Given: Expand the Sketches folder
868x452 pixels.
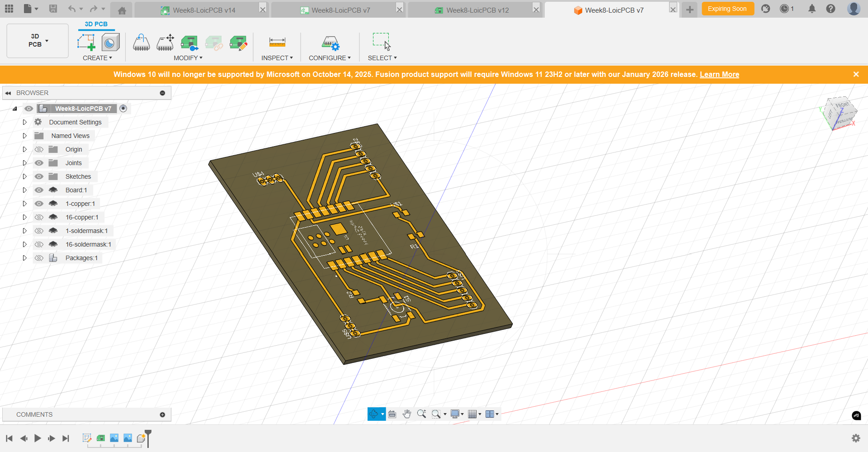Looking at the screenshot, I should [x=25, y=176].
